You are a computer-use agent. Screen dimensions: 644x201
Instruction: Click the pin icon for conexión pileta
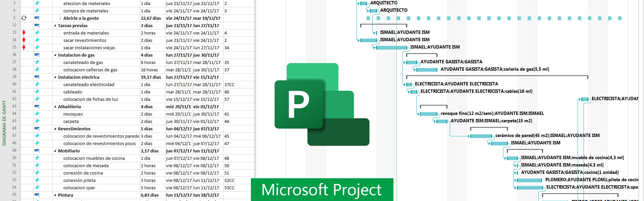coord(37,180)
